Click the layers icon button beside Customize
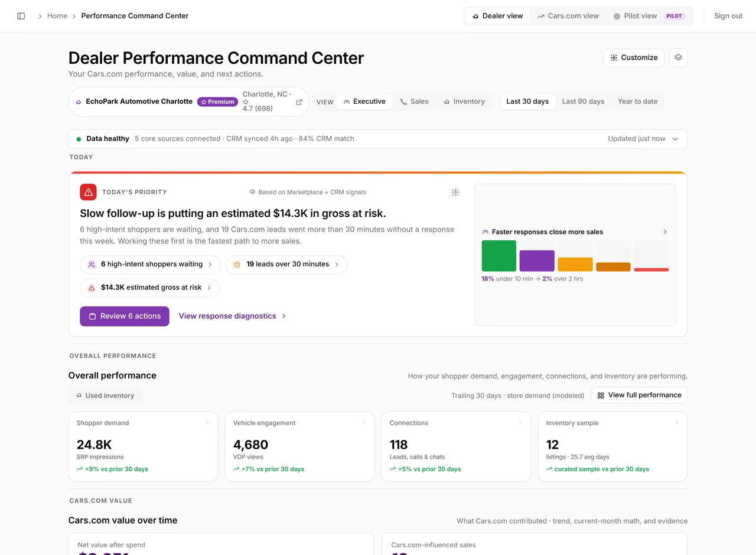Viewport: 756px width, 555px height. coord(678,57)
